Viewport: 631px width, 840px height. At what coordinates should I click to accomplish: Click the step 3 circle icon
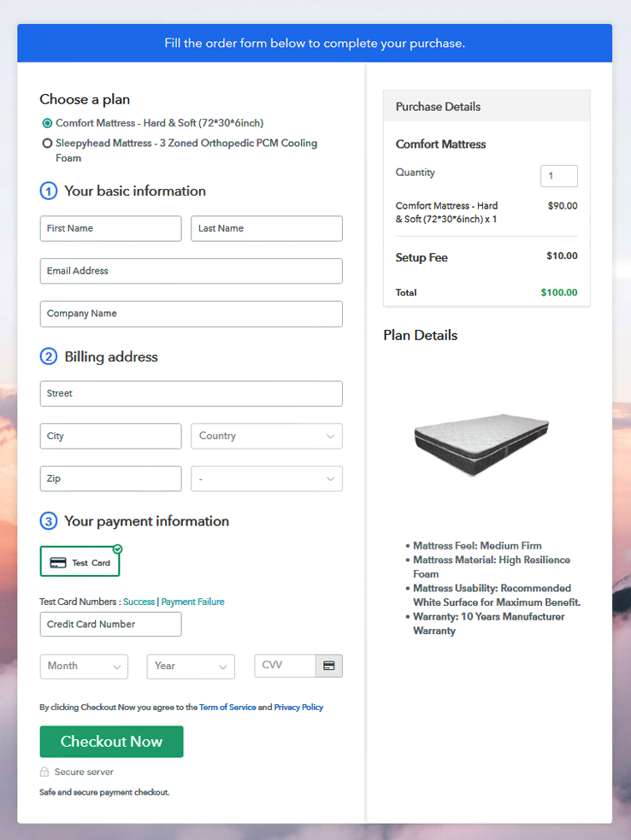click(x=49, y=521)
